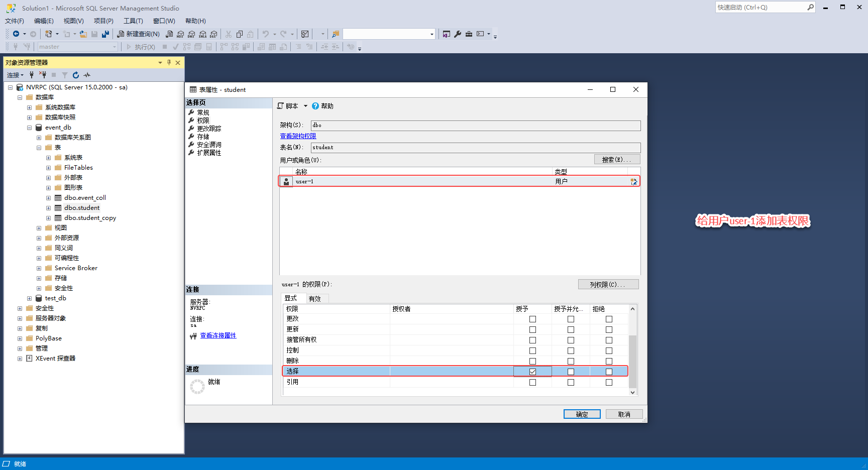Click the Solution Explorer window icon
The image size is (868, 470).
[447, 34]
